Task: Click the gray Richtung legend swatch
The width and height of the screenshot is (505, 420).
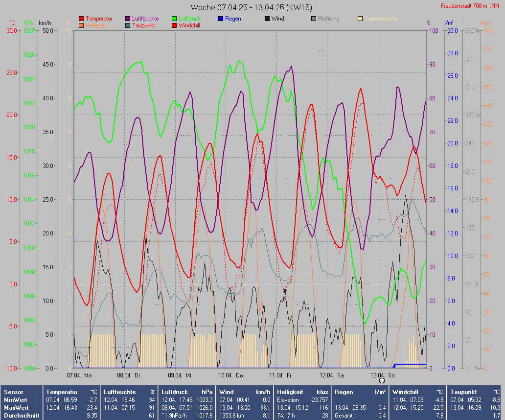Action: point(314,19)
